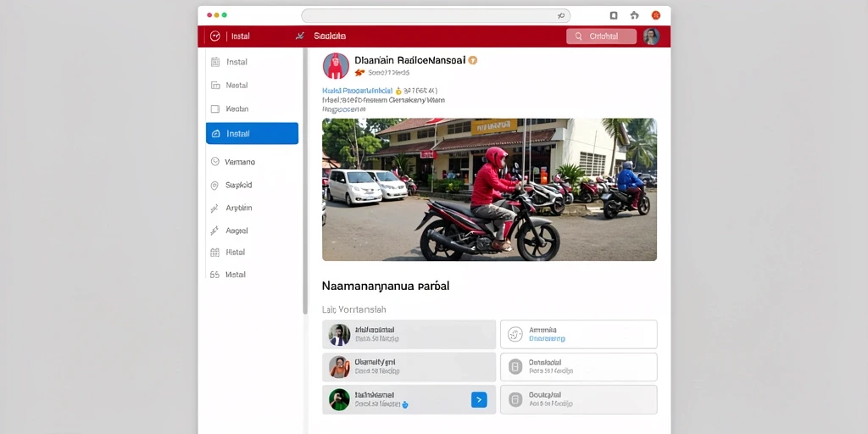Screen dimensions: 868x434
Task: Click the Laic Vorrtansiah section label
Action: click(x=353, y=309)
